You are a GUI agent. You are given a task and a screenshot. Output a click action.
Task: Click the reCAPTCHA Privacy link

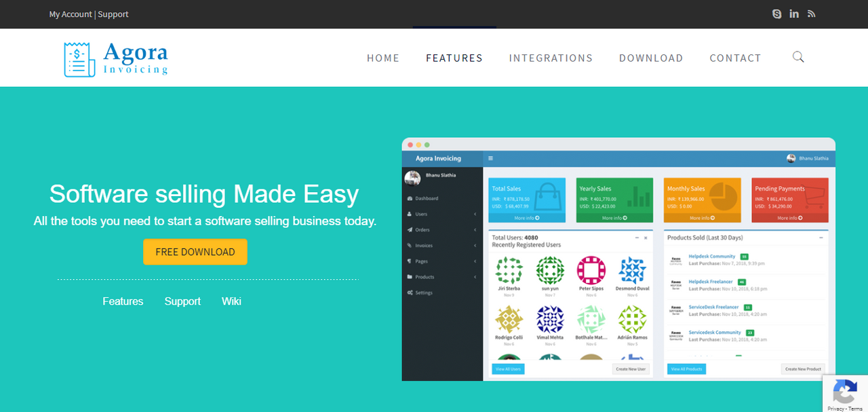pos(835,409)
